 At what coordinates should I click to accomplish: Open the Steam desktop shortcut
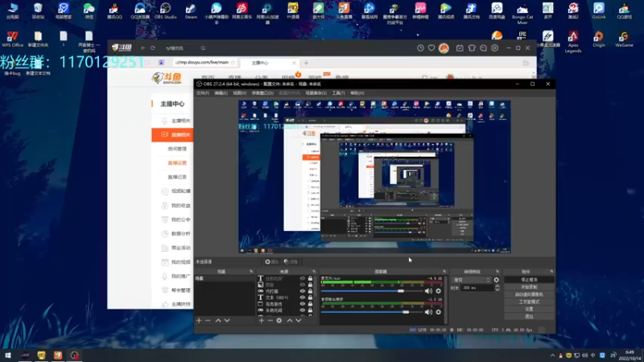191,11
